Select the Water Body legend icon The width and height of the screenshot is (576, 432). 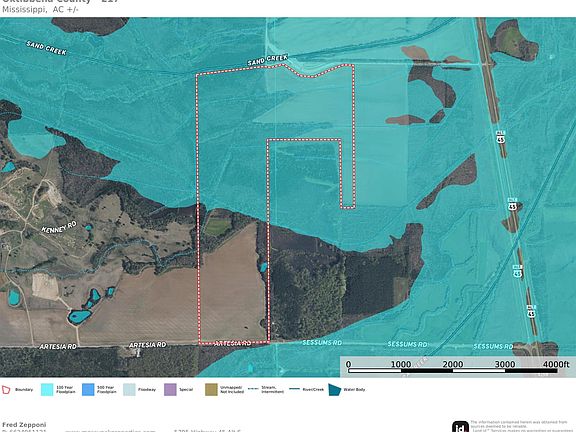click(x=335, y=390)
